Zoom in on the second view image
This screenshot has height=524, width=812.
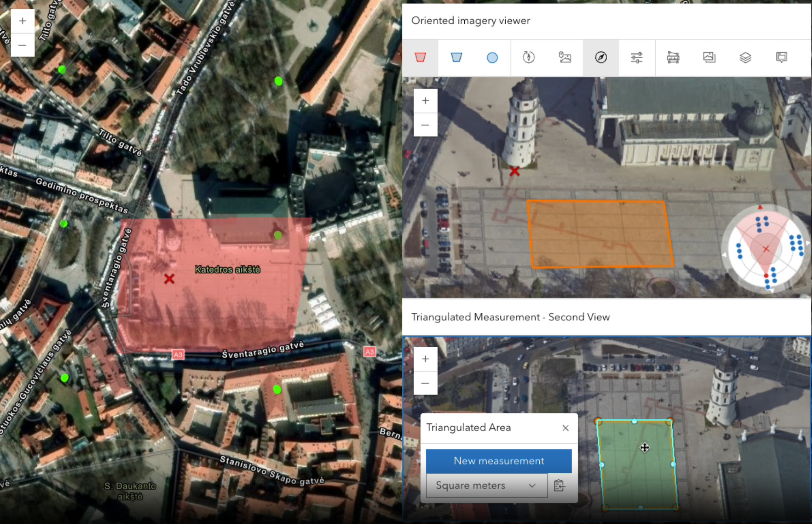pos(425,359)
